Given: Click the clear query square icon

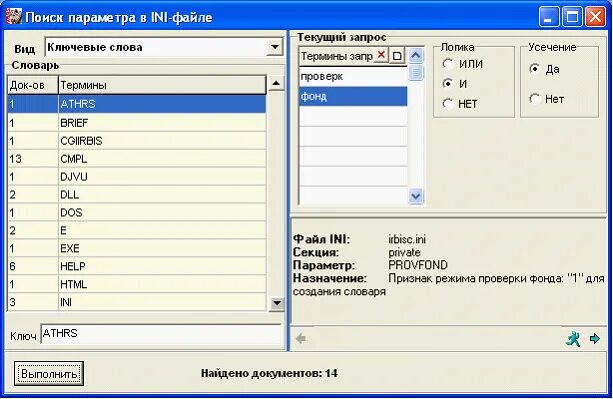Looking at the screenshot, I should 397,56.
